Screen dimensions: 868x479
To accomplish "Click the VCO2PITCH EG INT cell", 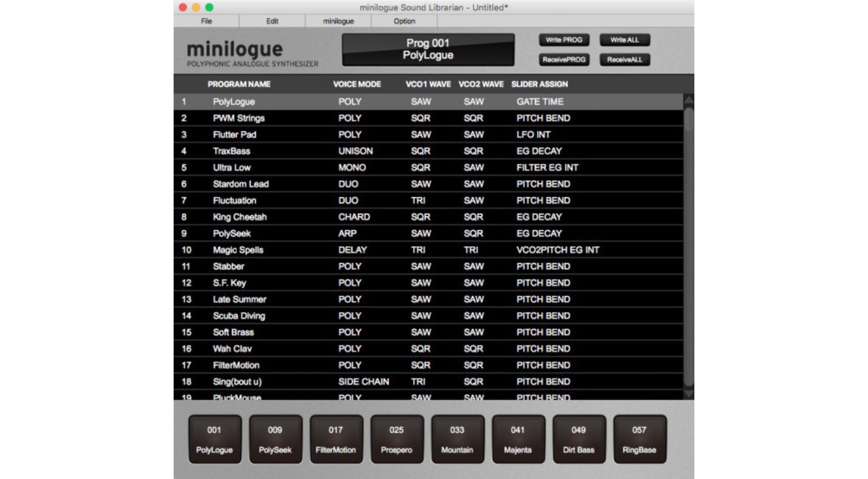I will (557, 250).
